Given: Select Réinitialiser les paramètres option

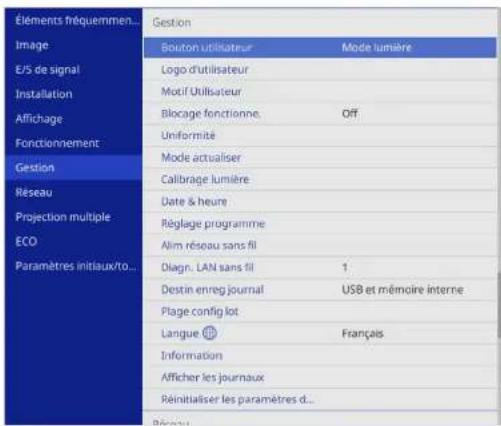Looking at the screenshot, I should click(320, 399).
